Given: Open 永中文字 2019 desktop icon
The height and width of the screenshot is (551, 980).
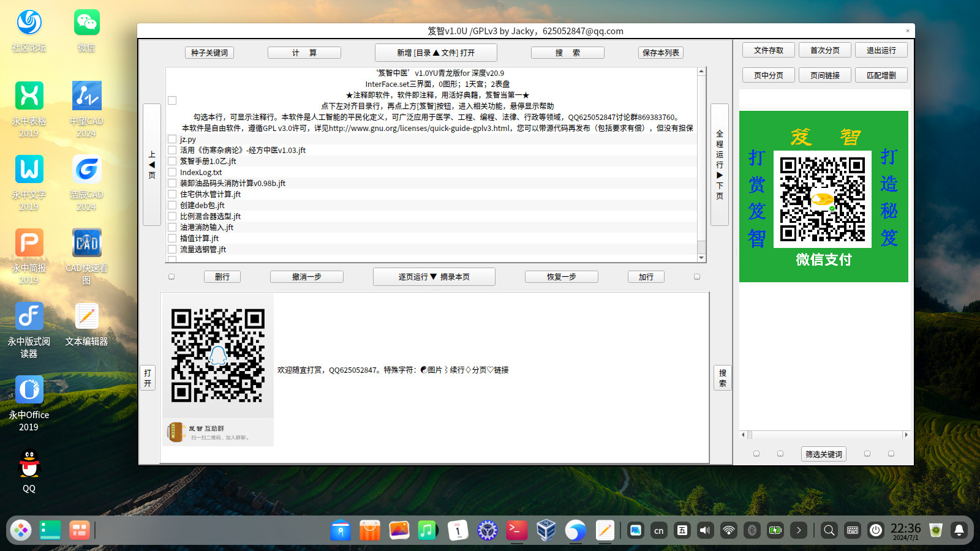Looking at the screenshot, I should click(29, 183).
